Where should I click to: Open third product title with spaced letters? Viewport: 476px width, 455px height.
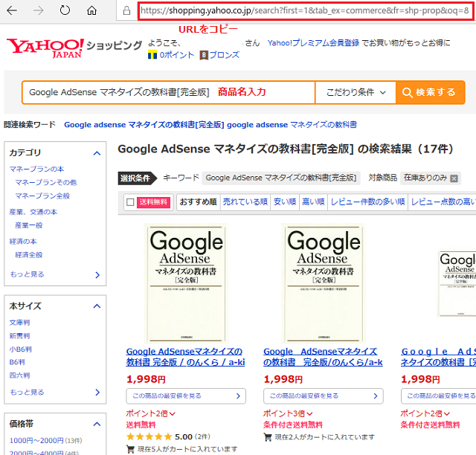(438, 357)
